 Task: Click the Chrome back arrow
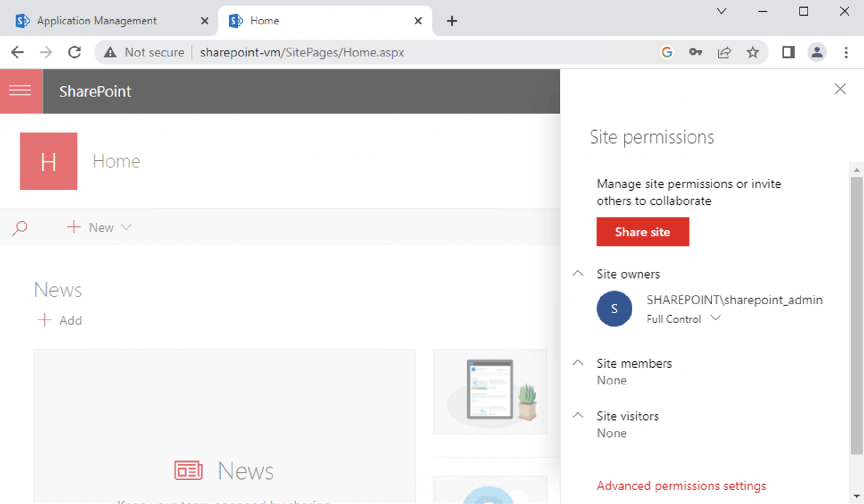(17, 52)
